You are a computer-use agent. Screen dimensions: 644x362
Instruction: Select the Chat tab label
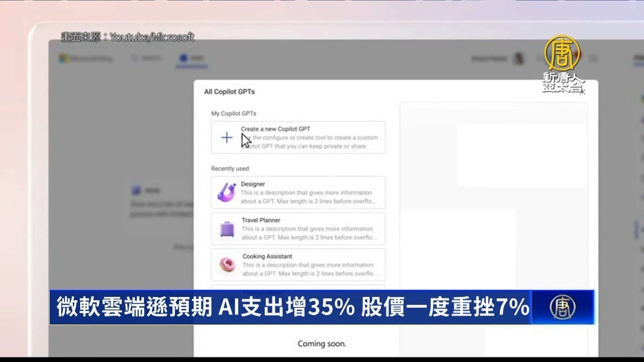[197, 58]
